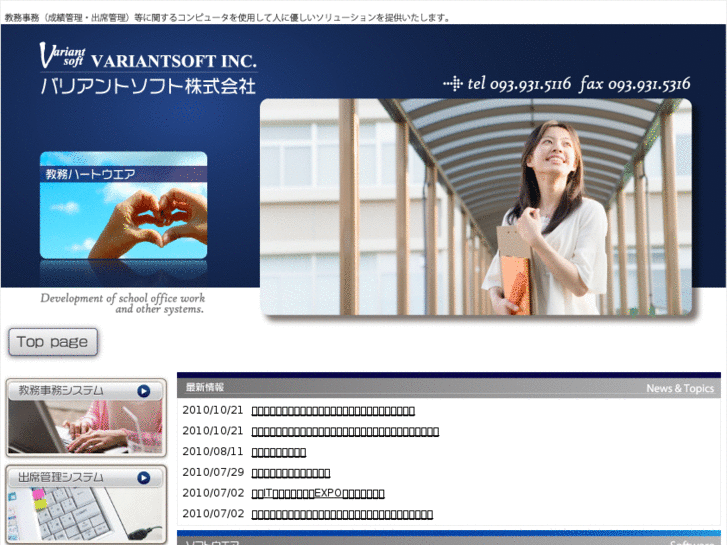This screenshot has width=727, height=545.
Task: Click the date 2010/08/11 in news list
Action: pyautogui.click(x=212, y=452)
